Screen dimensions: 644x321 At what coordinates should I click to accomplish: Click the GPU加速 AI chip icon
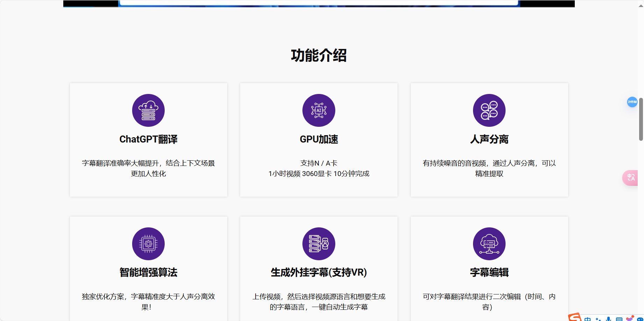click(319, 110)
